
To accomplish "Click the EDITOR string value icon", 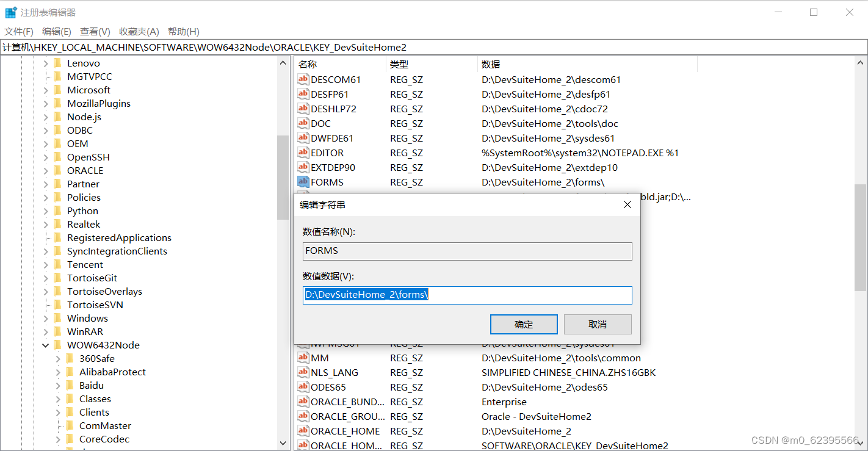I will click(x=303, y=153).
